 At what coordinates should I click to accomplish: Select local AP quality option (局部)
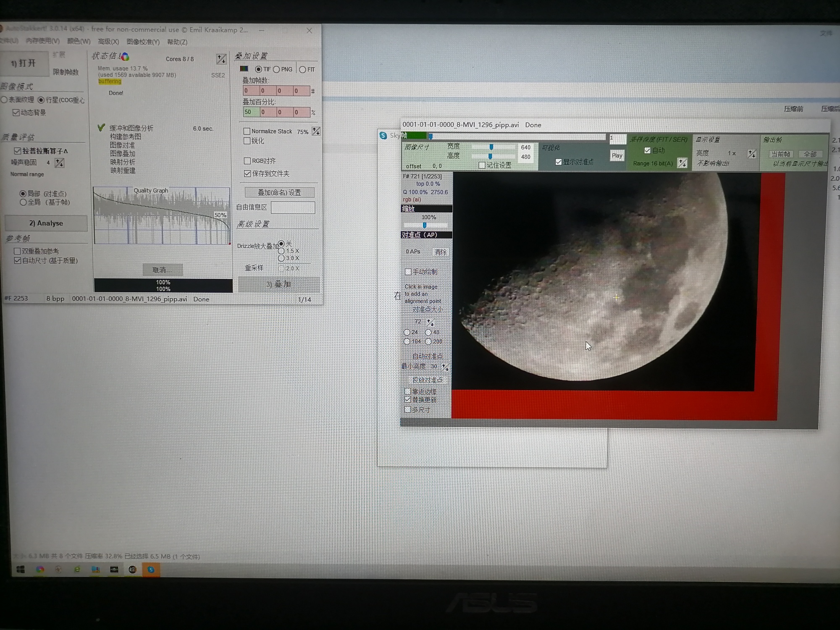23,194
